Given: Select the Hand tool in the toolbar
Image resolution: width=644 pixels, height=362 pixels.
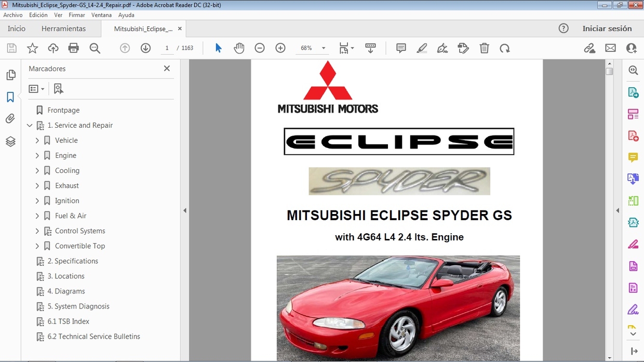Looking at the screenshot, I should click(x=239, y=48).
